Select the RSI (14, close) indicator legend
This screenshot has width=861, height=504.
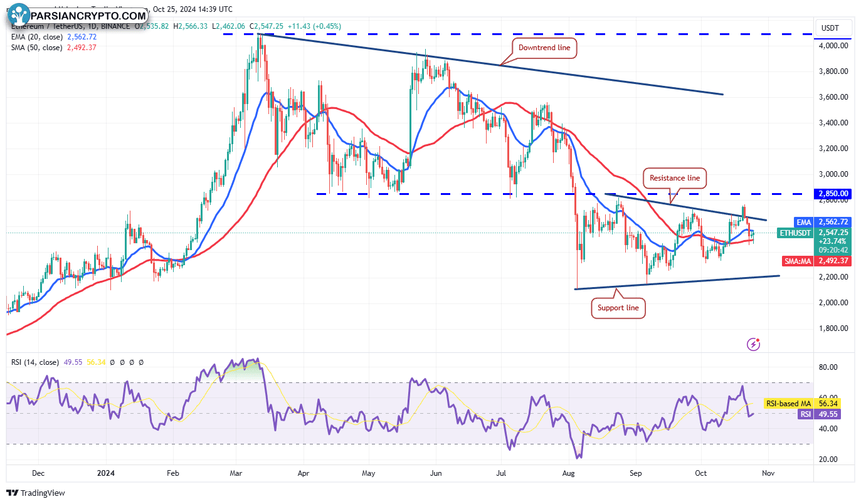tap(35, 362)
